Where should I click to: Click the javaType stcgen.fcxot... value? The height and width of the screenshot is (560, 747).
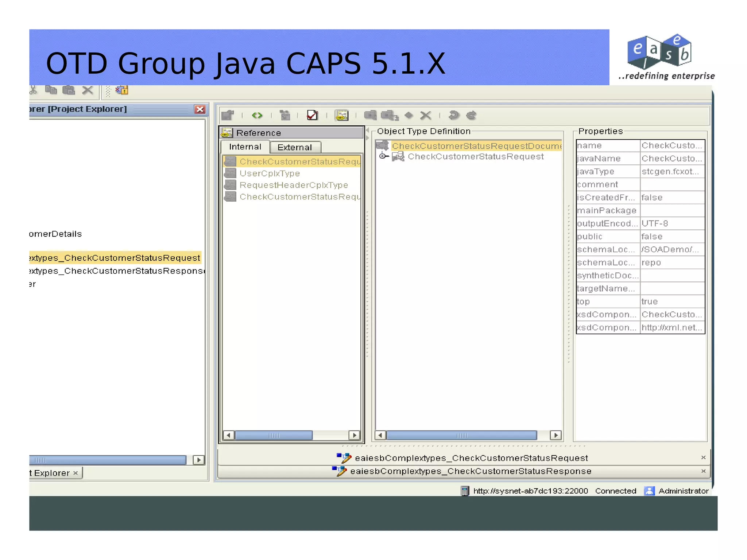point(672,171)
